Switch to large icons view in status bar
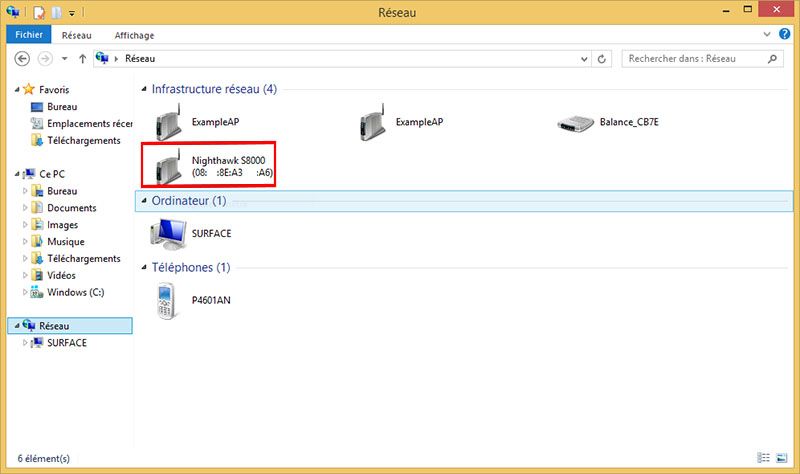Screen dimensions: 800x474 (783, 458)
